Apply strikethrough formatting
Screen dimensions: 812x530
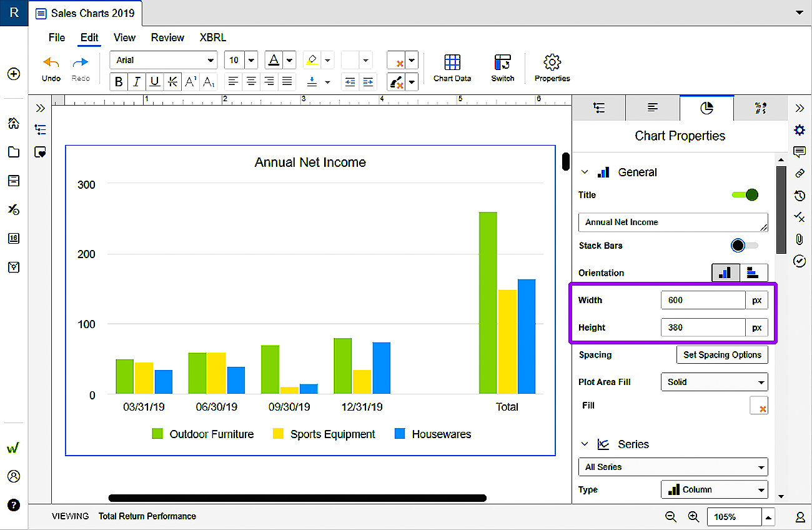pyautogui.click(x=173, y=82)
